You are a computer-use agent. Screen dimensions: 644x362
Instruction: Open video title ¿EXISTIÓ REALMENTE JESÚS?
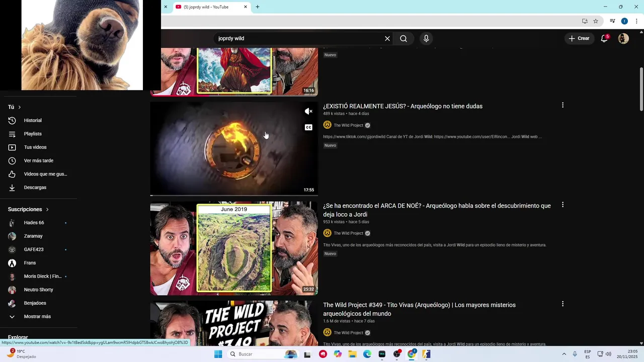[403, 106]
